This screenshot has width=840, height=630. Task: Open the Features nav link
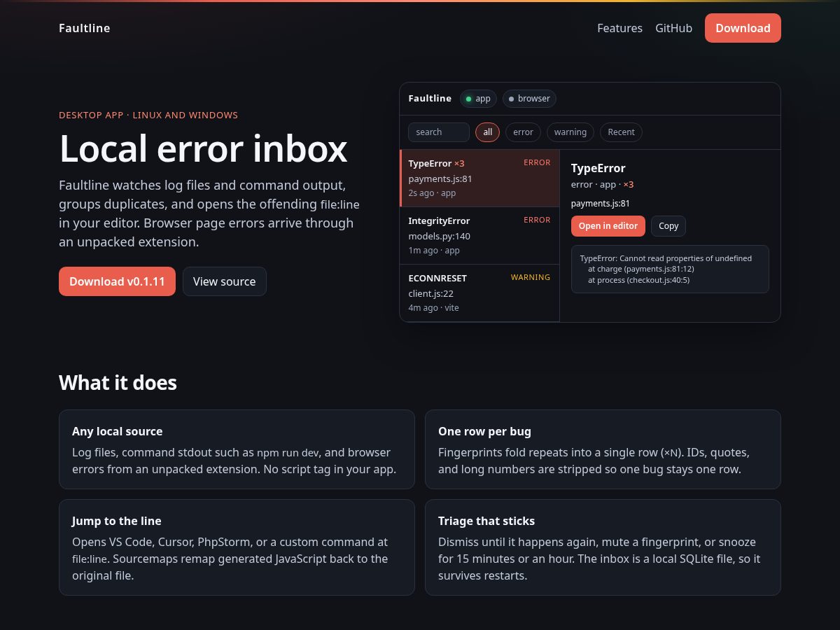pyautogui.click(x=619, y=28)
